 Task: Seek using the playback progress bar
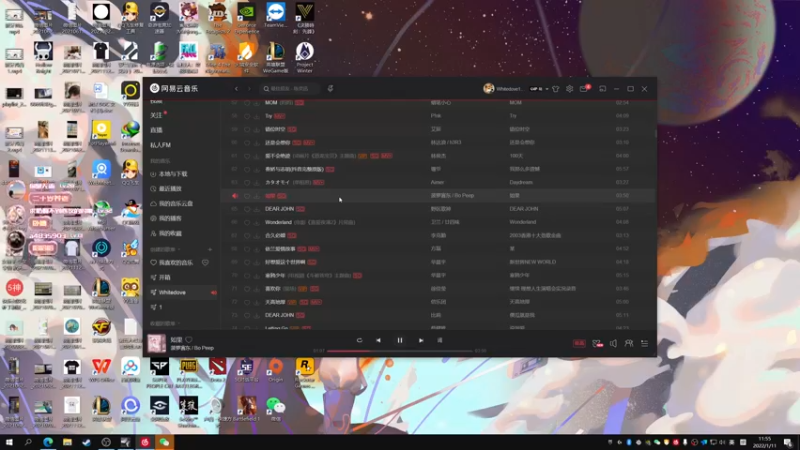tap(400, 351)
